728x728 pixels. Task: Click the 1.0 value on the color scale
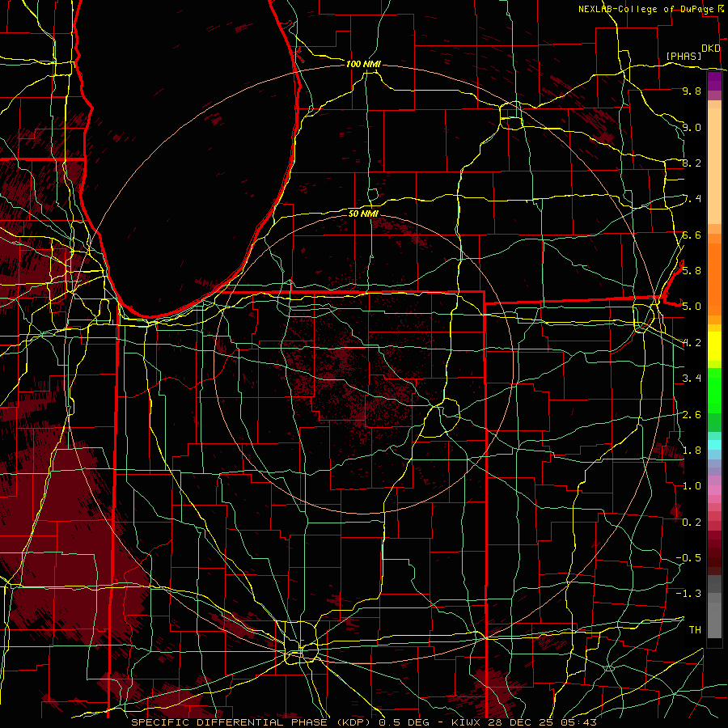pyautogui.click(x=692, y=486)
